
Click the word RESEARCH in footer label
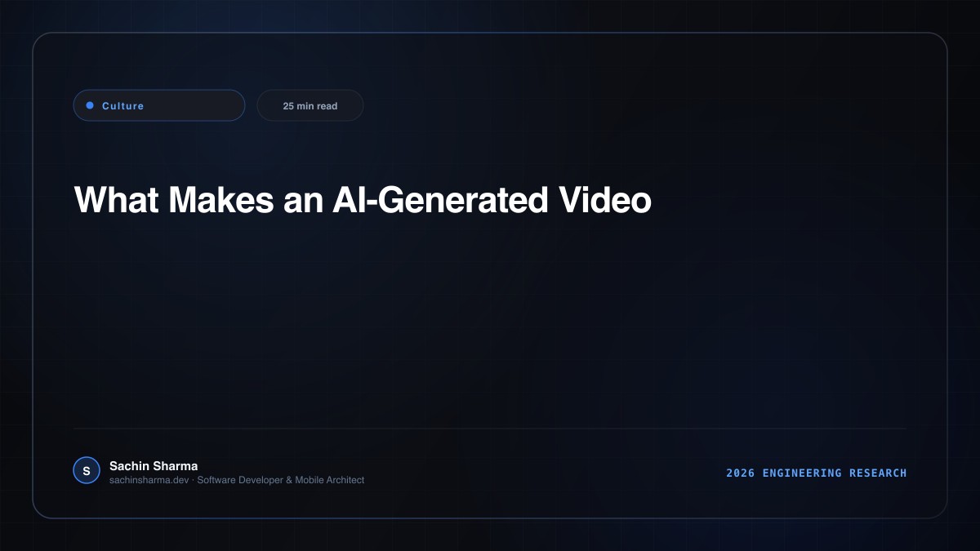point(878,473)
